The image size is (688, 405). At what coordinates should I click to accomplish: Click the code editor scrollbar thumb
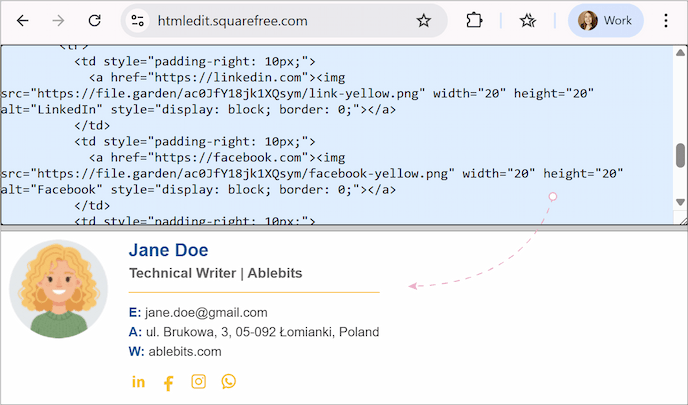pyautogui.click(x=680, y=155)
